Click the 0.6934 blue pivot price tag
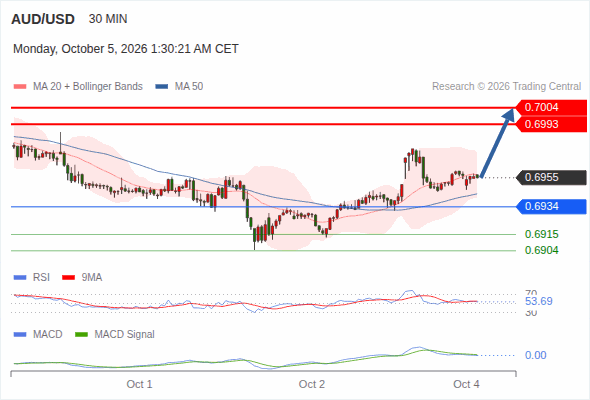 pos(551,207)
